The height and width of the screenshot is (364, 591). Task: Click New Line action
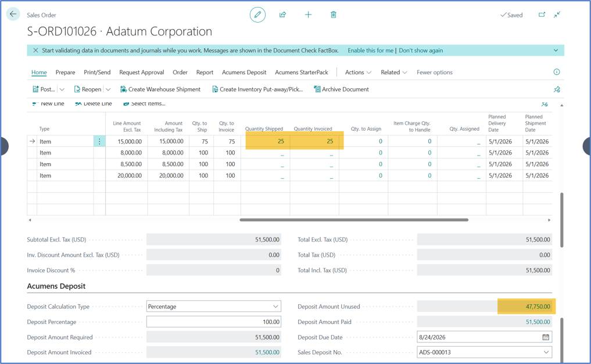coord(48,103)
